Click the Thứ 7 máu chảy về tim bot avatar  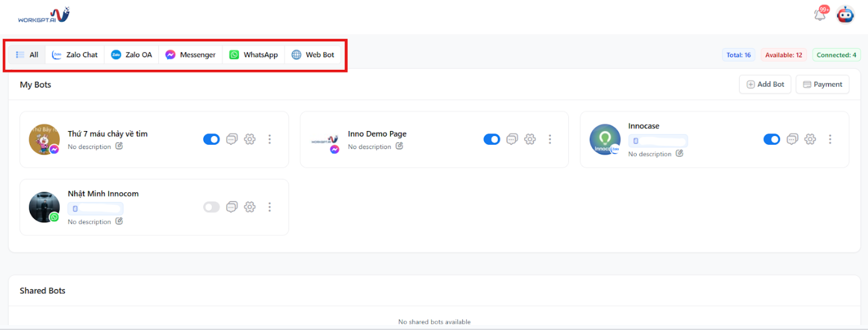44,139
